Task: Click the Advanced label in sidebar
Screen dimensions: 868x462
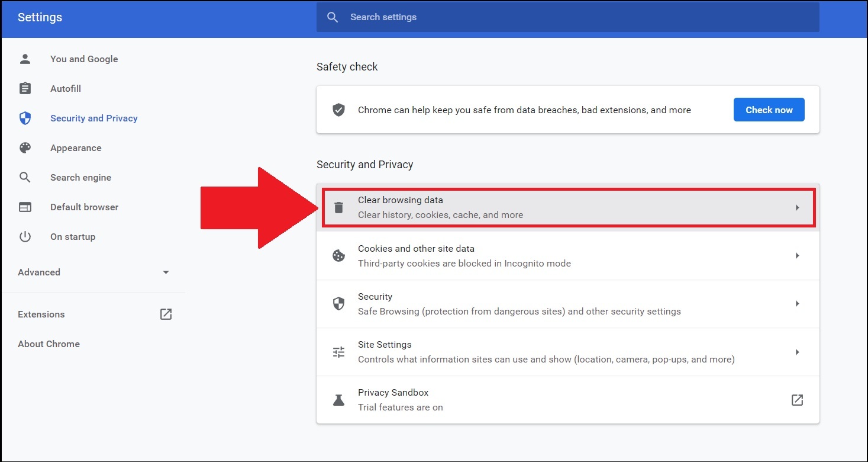Action: coord(39,272)
